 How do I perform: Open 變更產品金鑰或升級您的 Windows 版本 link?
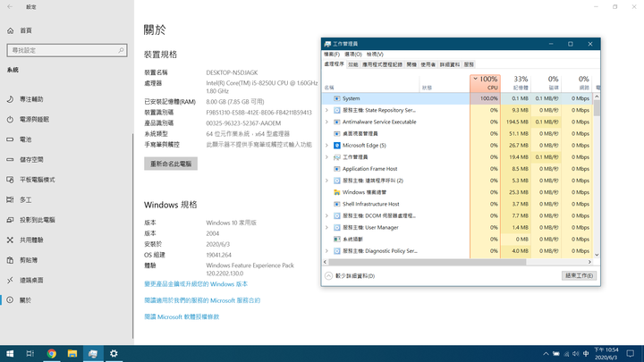click(x=196, y=284)
